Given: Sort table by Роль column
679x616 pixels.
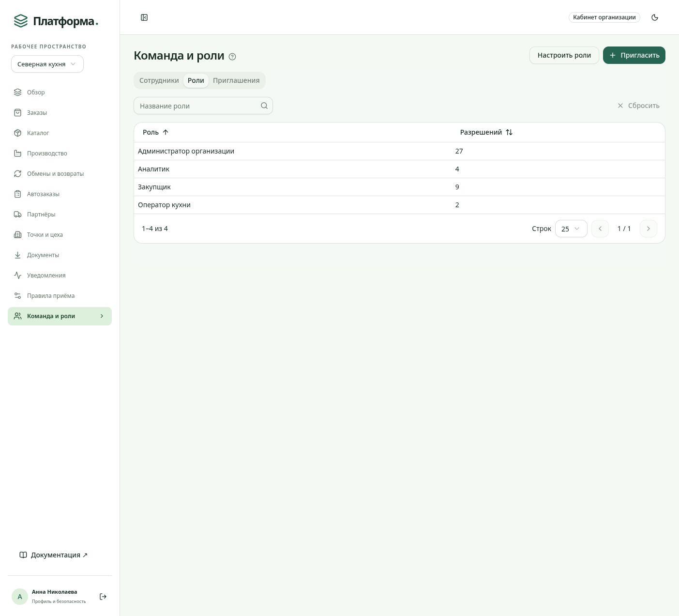Looking at the screenshot, I should (x=155, y=132).
